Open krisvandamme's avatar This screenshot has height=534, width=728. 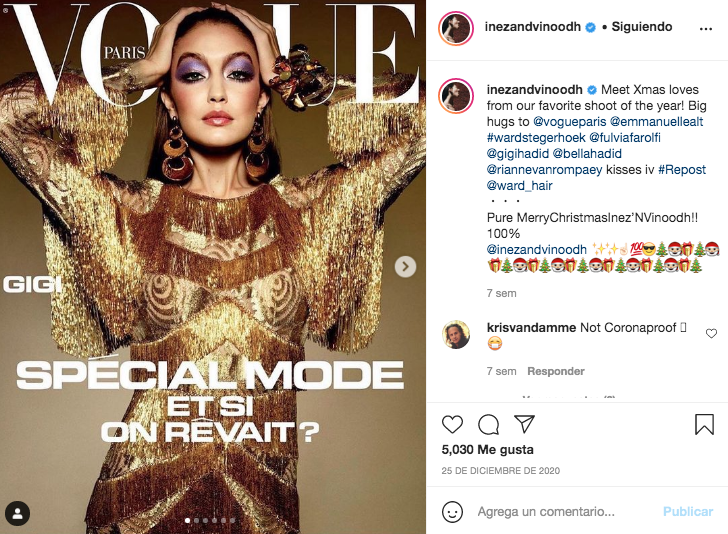pos(456,334)
